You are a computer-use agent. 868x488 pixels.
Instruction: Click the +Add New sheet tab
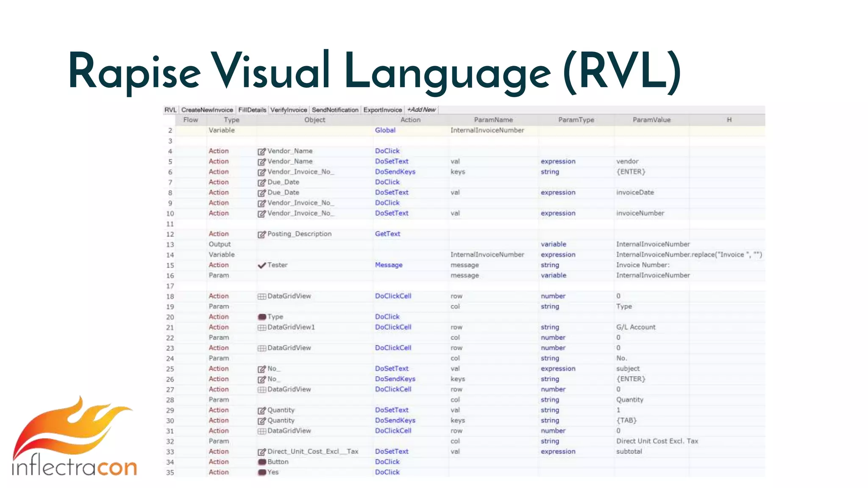pyautogui.click(x=421, y=110)
